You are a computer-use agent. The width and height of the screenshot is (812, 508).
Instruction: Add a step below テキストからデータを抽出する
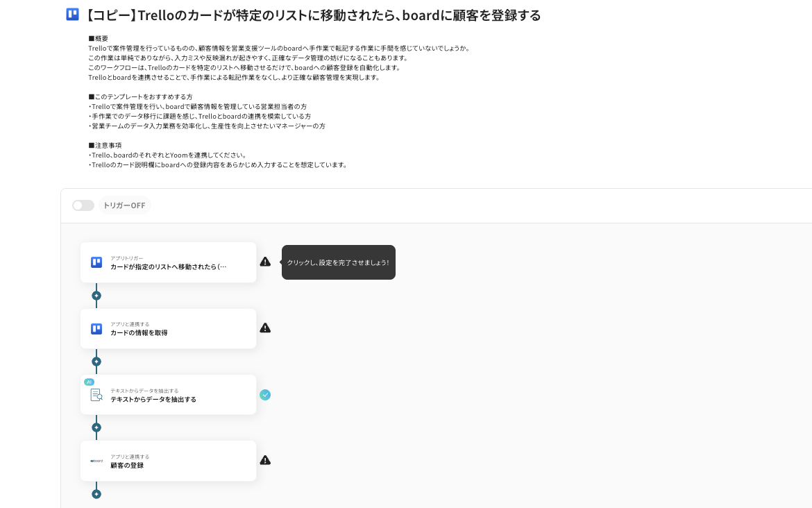tap(96, 427)
